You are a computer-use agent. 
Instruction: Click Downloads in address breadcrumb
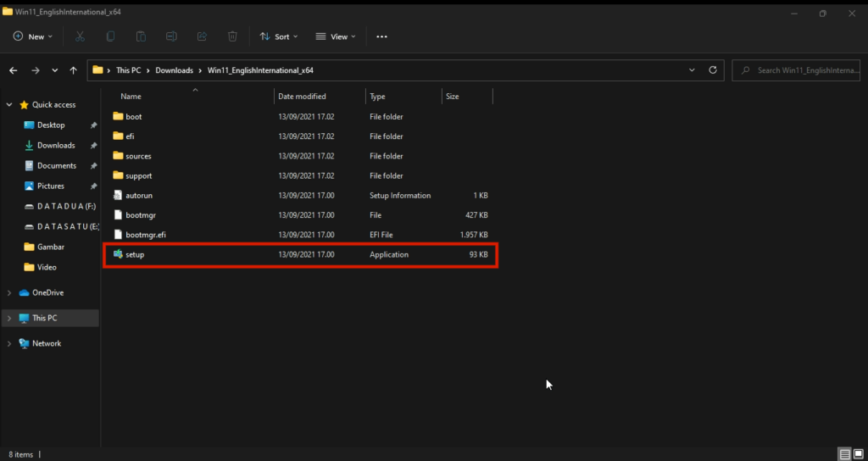point(174,70)
